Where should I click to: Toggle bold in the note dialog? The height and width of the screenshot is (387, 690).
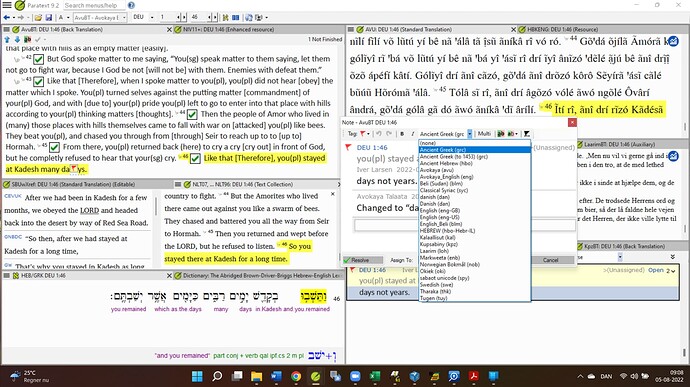pyautogui.click(x=402, y=134)
